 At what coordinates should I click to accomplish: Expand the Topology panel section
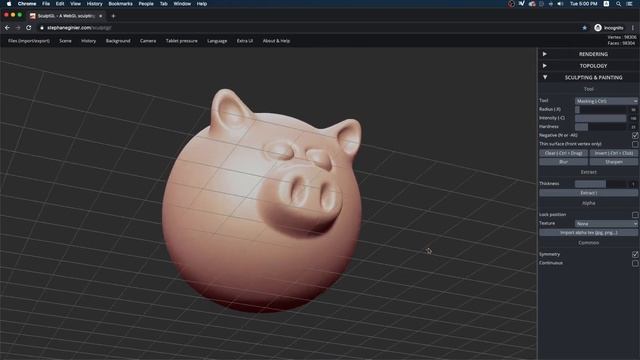(x=588, y=66)
